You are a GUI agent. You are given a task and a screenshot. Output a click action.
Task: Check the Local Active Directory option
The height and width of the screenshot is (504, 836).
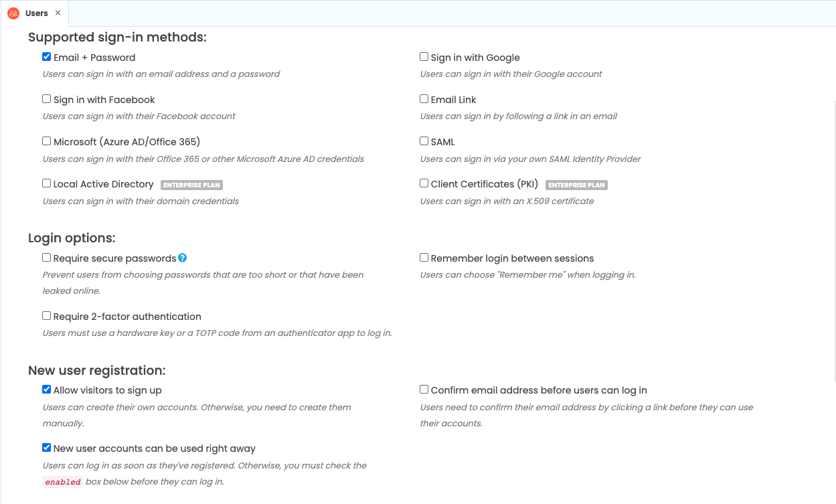click(x=47, y=183)
